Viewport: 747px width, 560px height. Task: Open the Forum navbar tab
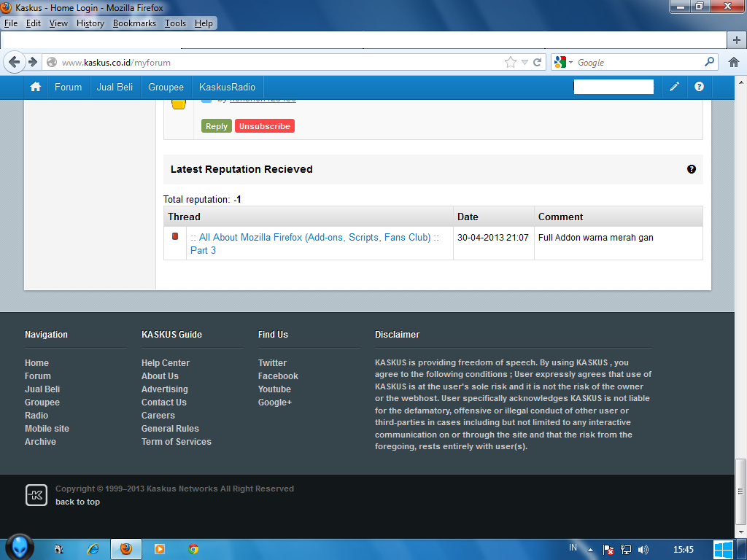(68, 87)
